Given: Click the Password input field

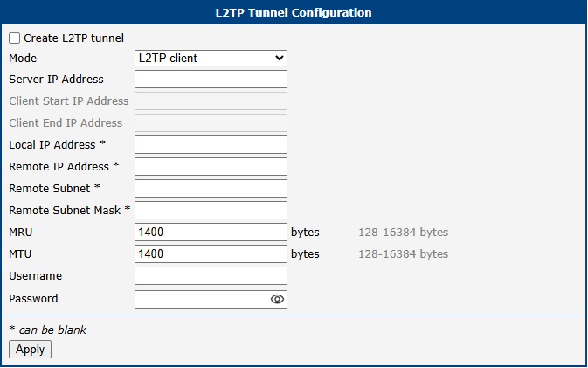Looking at the screenshot, I should point(211,299).
